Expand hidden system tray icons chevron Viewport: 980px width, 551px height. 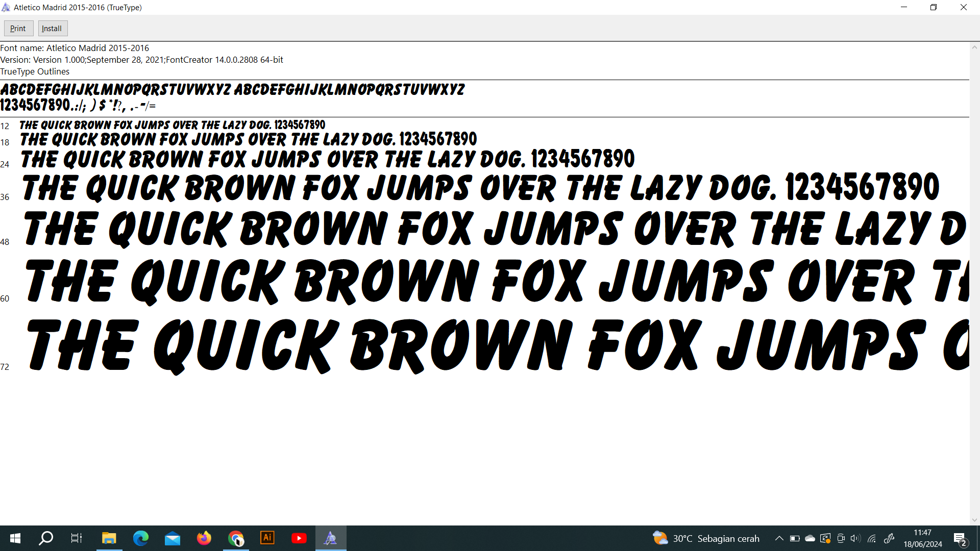click(x=779, y=538)
